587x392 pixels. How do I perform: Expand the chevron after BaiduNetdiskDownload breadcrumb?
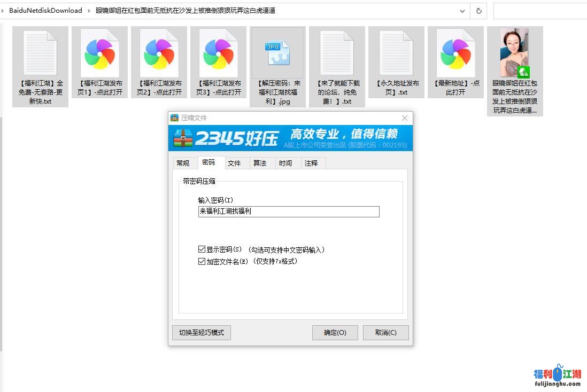coord(89,11)
